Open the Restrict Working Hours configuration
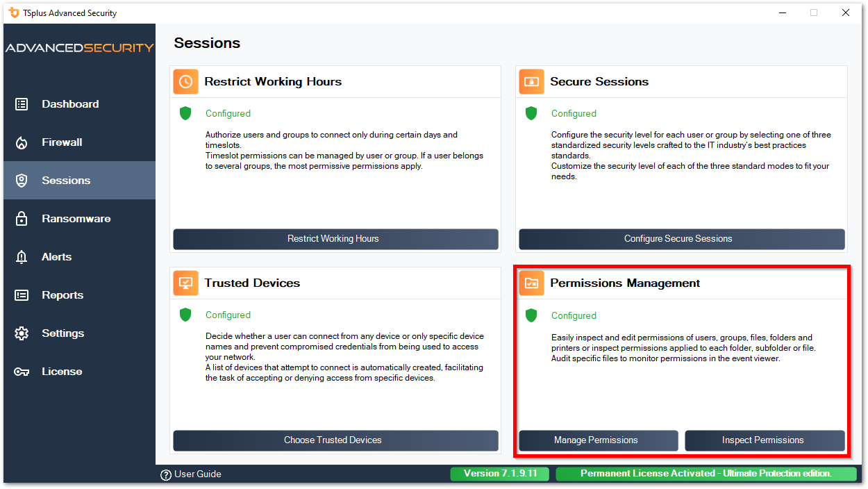 click(x=335, y=239)
